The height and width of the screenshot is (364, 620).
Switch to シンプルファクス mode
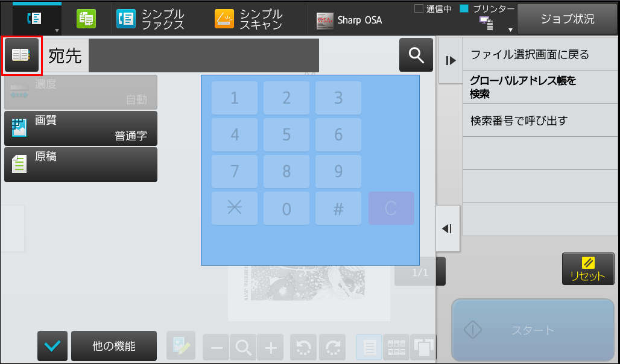point(151,19)
